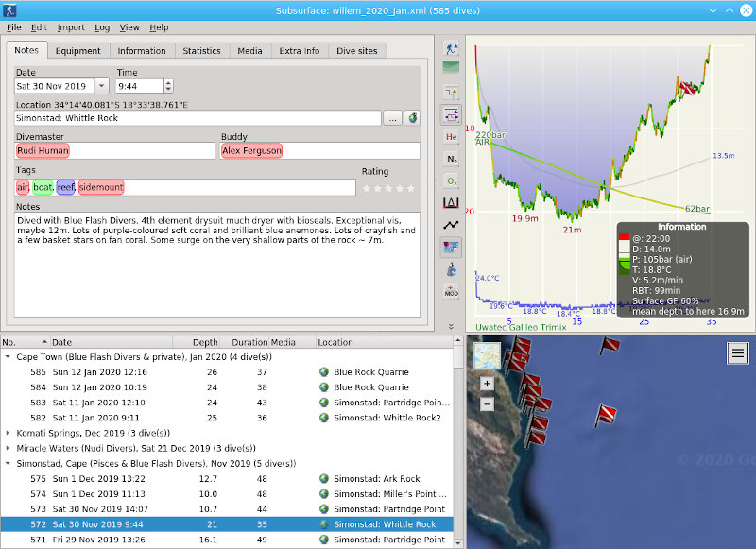Click the globe icon beside location field

[x=412, y=118]
